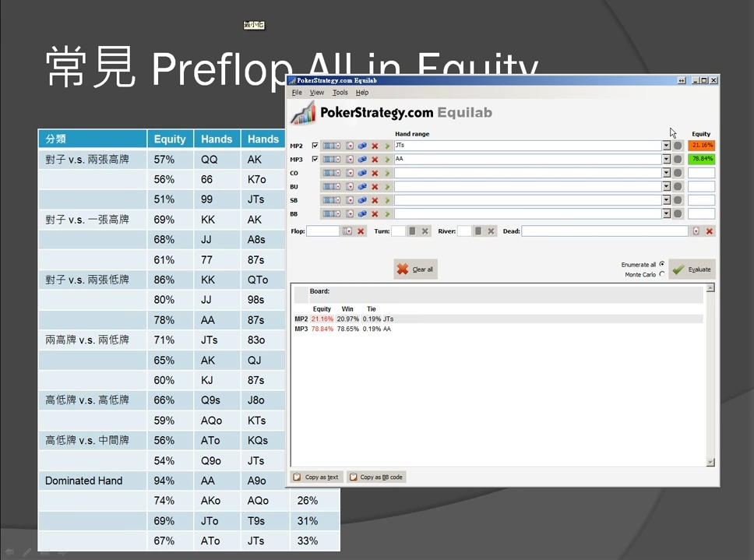Click the results pane scroll down arrow
The image size is (754, 560).
pos(710,463)
